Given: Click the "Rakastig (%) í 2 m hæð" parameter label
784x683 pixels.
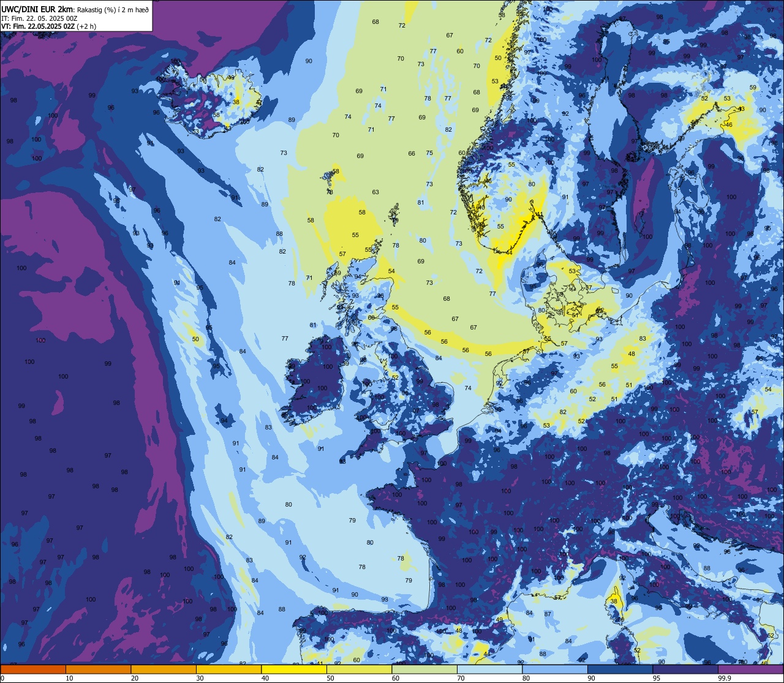Looking at the screenshot, I should 113,9.
